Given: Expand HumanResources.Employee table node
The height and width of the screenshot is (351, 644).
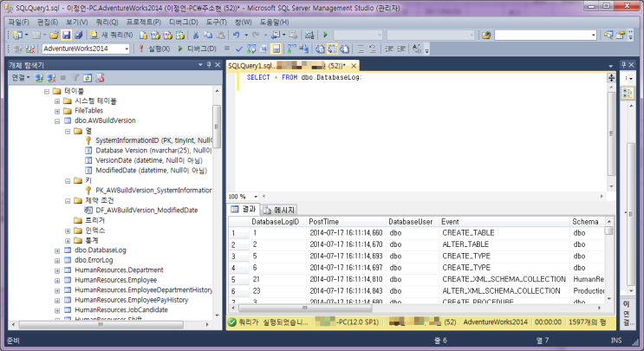Looking at the screenshot, I should [57, 281].
